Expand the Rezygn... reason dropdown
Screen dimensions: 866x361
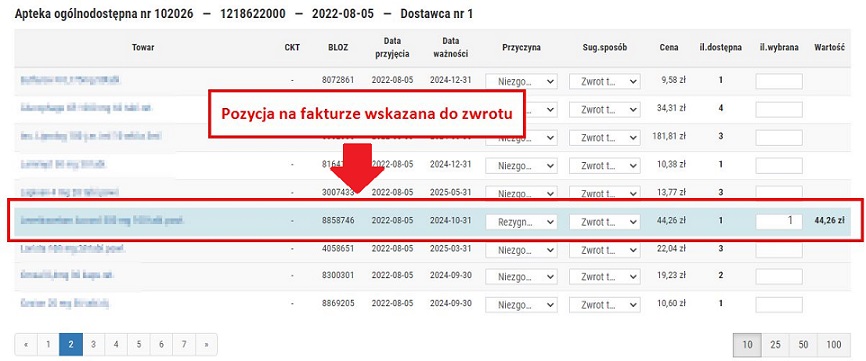521,221
